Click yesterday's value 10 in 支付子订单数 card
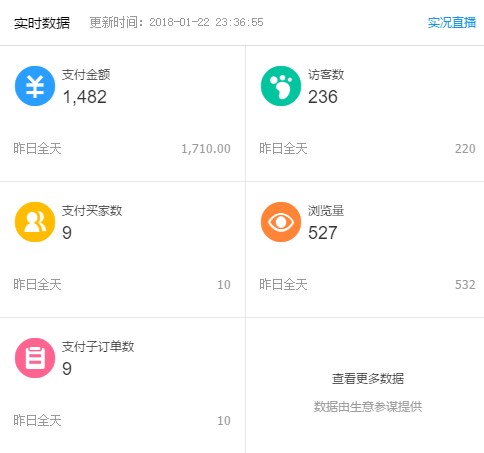484x453 pixels. 224,421
